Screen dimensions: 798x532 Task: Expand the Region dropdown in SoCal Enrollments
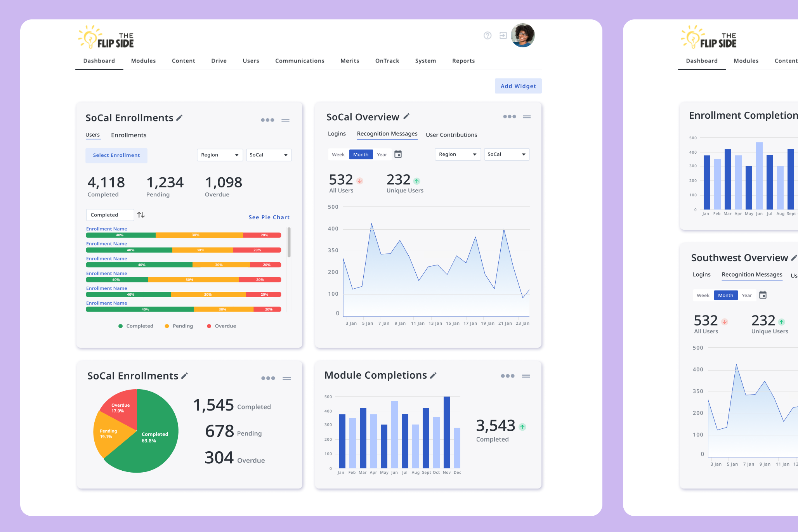tap(219, 155)
